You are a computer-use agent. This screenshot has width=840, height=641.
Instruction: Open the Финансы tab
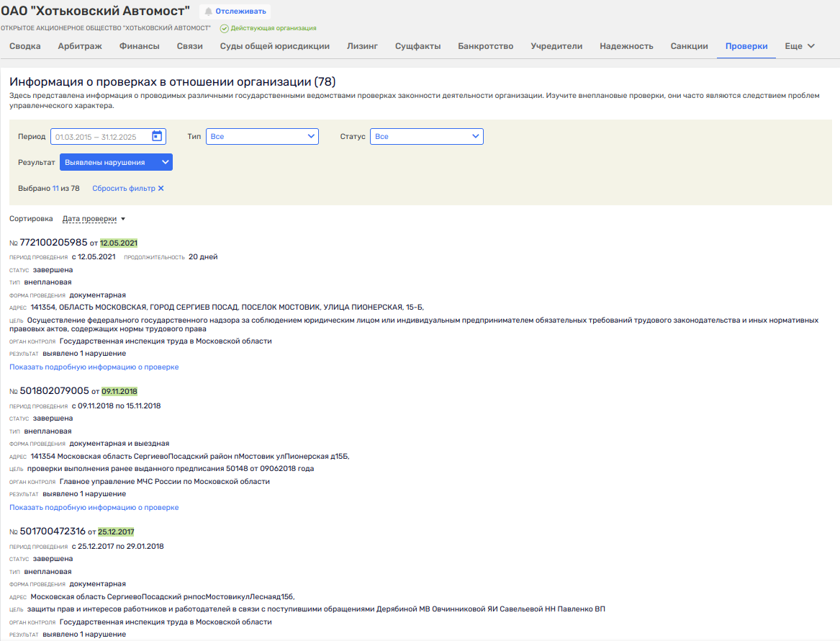140,46
